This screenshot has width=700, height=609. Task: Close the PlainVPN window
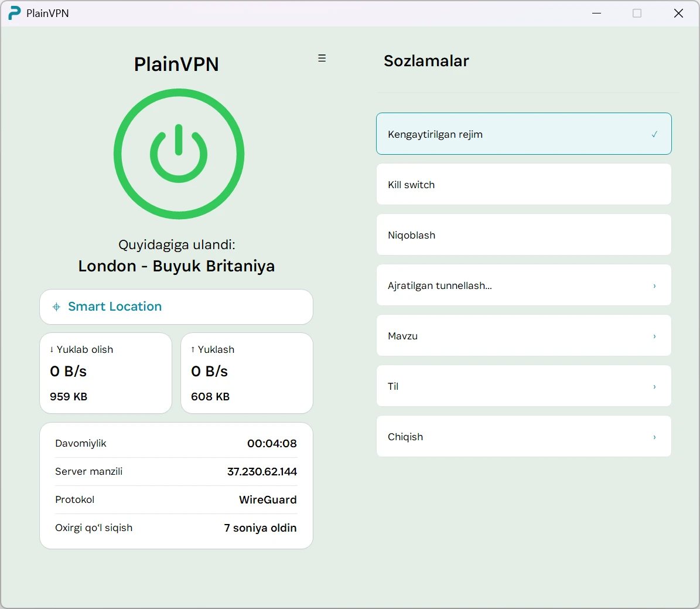678,13
